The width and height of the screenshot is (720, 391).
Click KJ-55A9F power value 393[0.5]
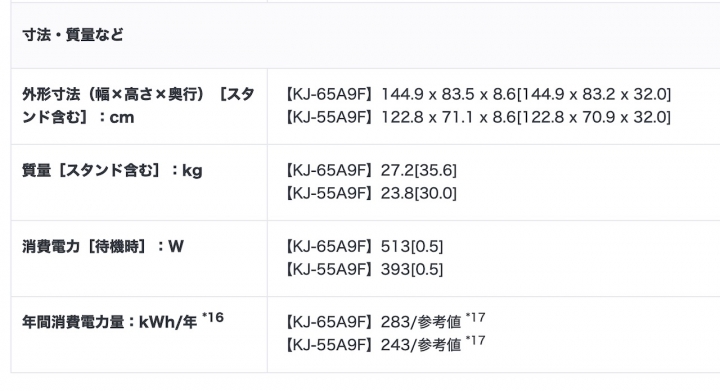coord(411,269)
